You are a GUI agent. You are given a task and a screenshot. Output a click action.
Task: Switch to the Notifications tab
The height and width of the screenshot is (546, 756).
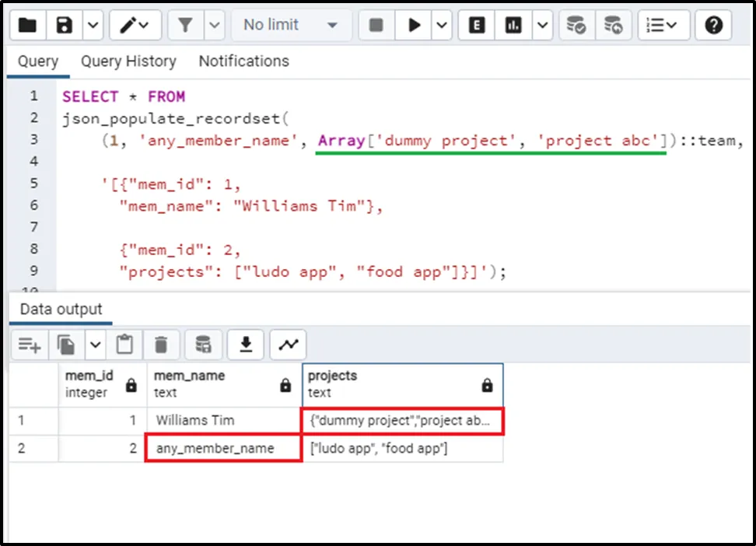coord(243,61)
